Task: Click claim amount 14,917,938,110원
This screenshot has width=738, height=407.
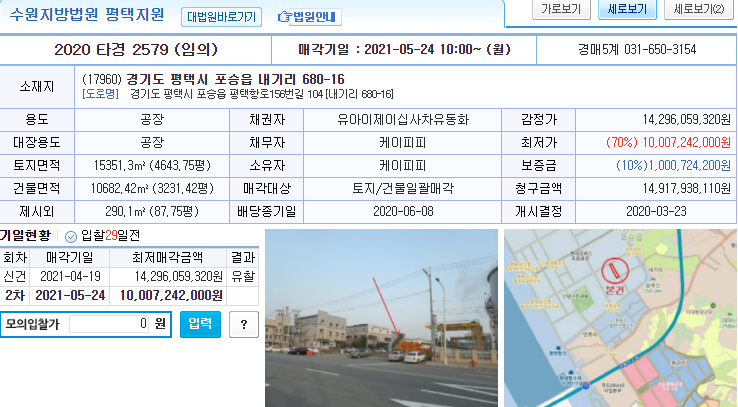Action: pos(687,189)
